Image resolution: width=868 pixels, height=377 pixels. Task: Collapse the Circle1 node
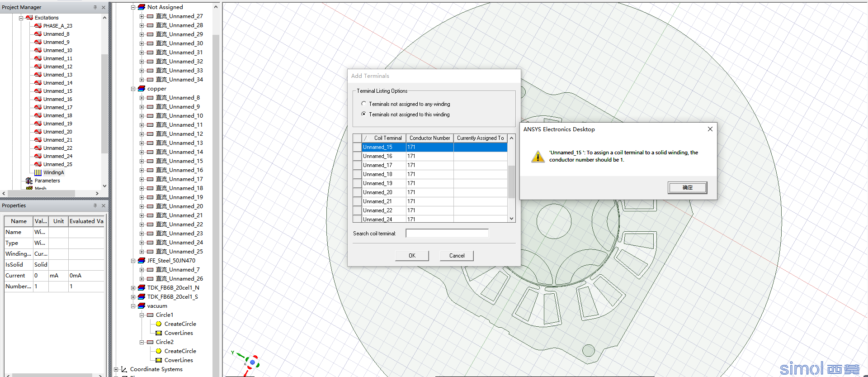(142, 315)
